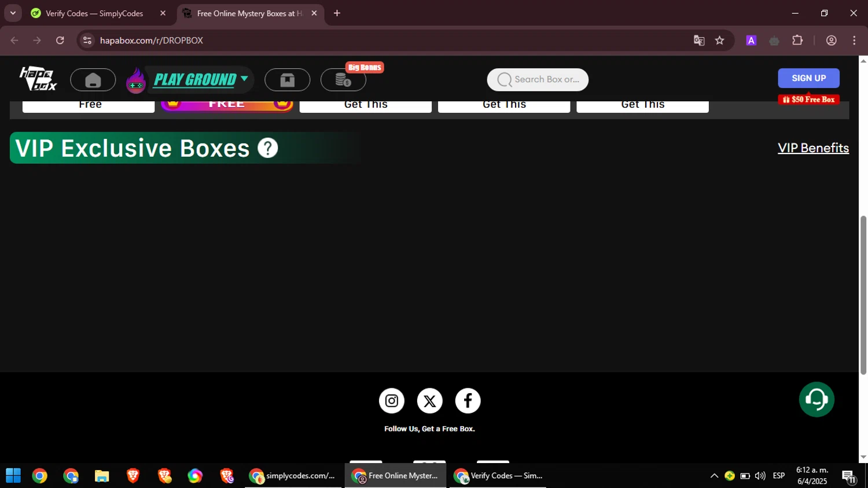868x488 pixels.
Task: Open the Chrome three-dot menu
Action: point(854,41)
